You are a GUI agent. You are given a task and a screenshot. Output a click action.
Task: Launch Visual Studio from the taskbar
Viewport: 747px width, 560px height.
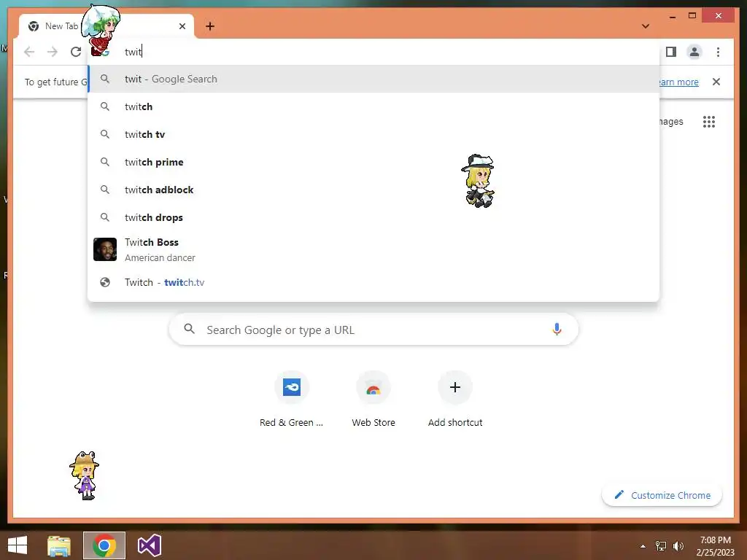pyautogui.click(x=150, y=545)
